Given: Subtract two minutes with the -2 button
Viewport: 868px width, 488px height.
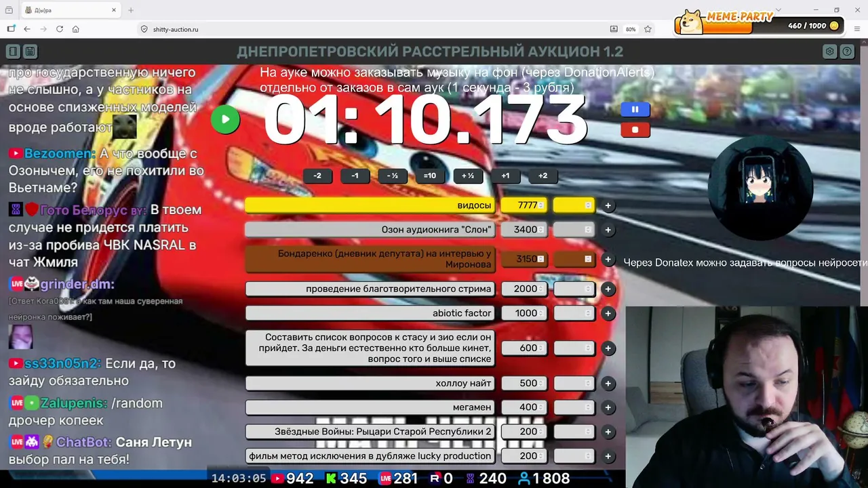Looking at the screenshot, I should coord(317,176).
